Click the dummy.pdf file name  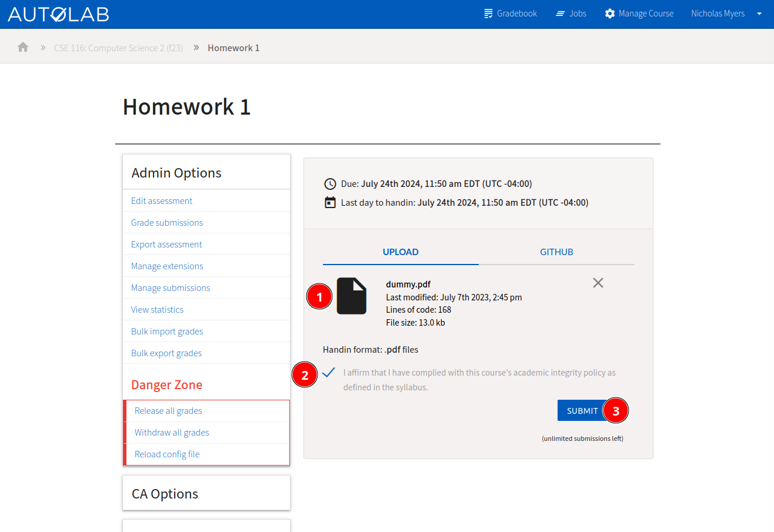pos(408,284)
